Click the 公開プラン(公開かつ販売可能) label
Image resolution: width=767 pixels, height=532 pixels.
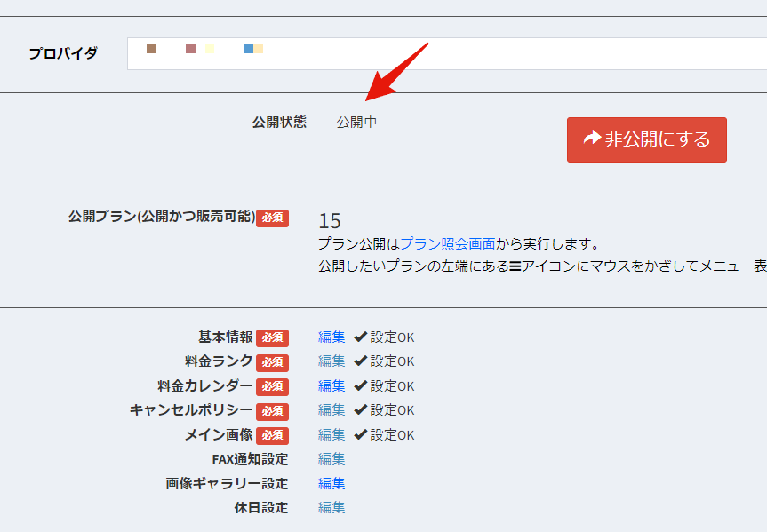[x=162, y=217]
